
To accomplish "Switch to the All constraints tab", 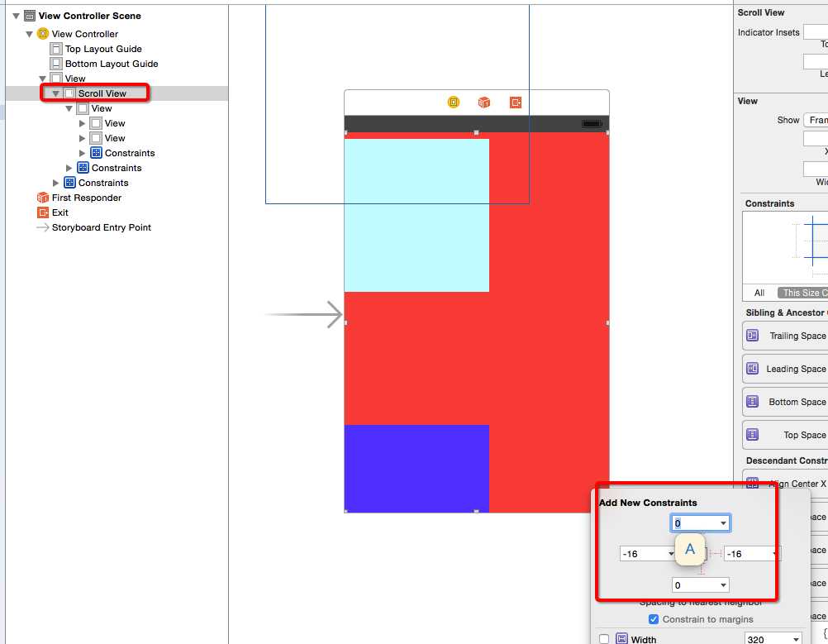I will click(x=759, y=293).
